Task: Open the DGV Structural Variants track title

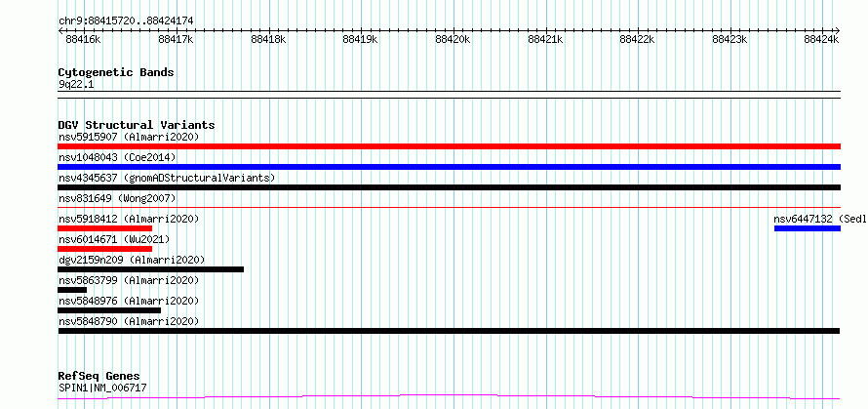Action: 137,125
